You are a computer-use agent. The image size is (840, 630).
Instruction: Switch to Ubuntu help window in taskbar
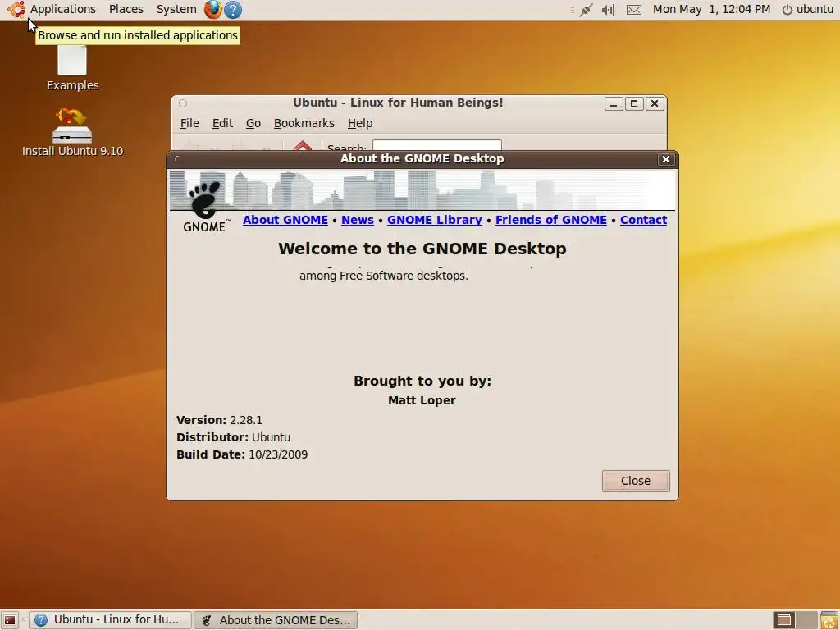(110, 620)
